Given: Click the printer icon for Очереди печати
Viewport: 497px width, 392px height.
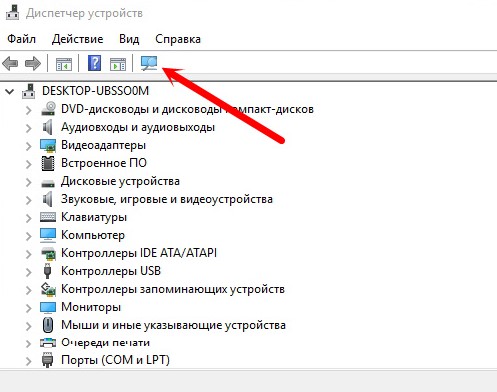Looking at the screenshot, I should point(48,342).
